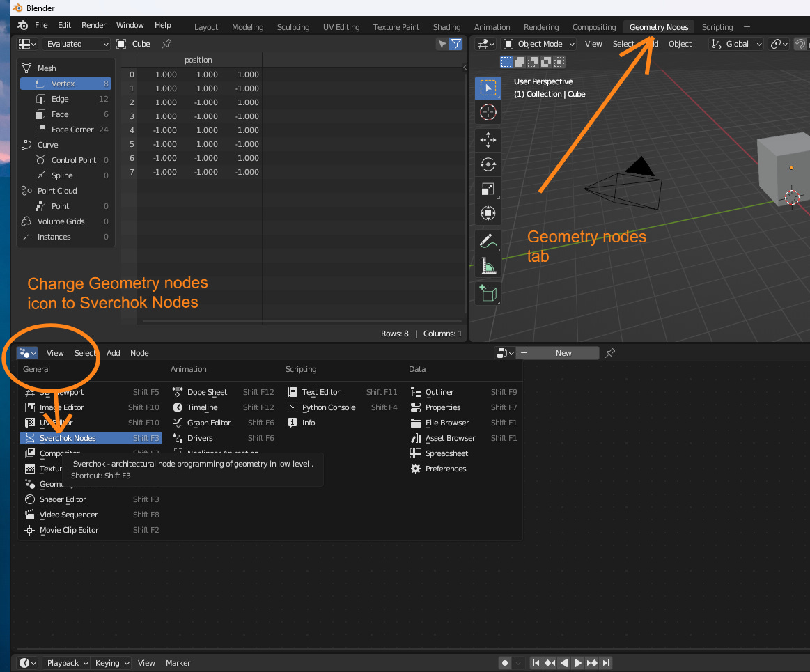Click the position column header
Image resolution: width=810 pixels, height=672 pixels.
(x=199, y=60)
